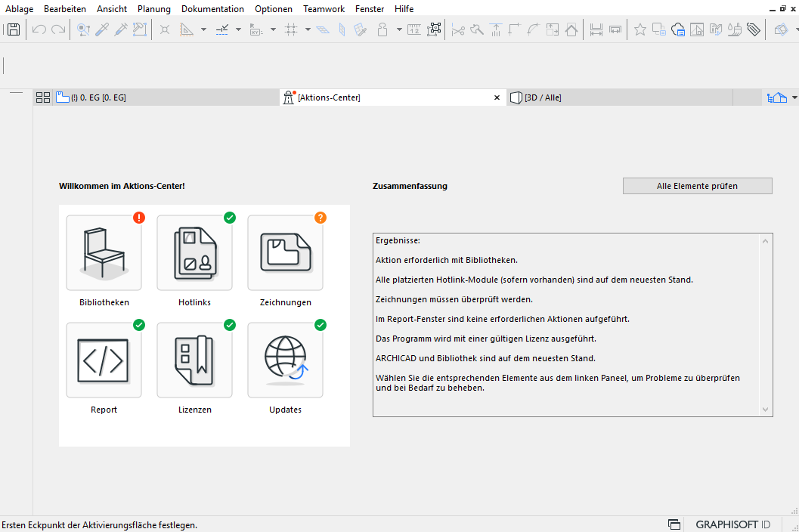
Task: Click the Alle Elemente prüfen button
Action: 697,186
